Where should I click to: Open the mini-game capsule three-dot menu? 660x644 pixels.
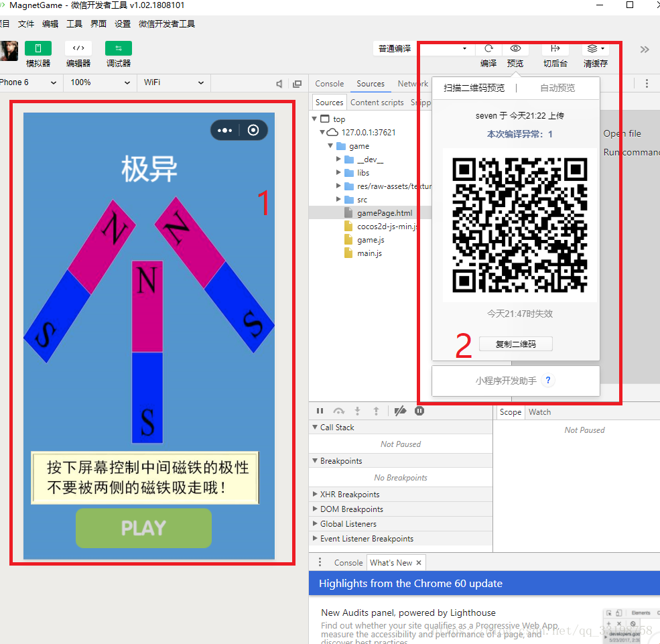pos(224,131)
